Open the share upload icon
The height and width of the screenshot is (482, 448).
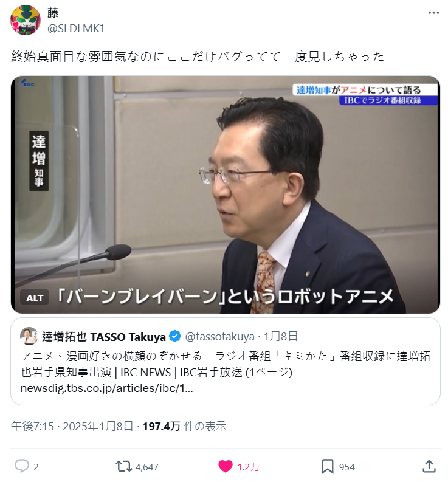coord(429,466)
